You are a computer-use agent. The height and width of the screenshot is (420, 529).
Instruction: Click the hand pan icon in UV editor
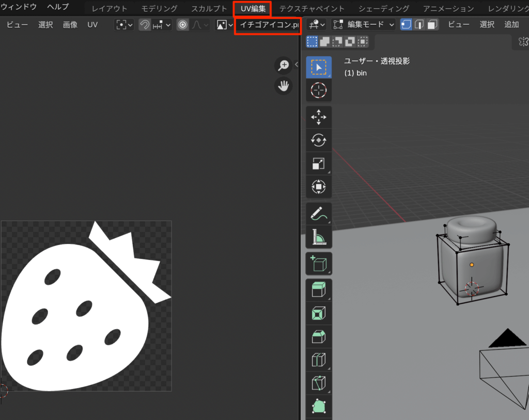[283, 86]
